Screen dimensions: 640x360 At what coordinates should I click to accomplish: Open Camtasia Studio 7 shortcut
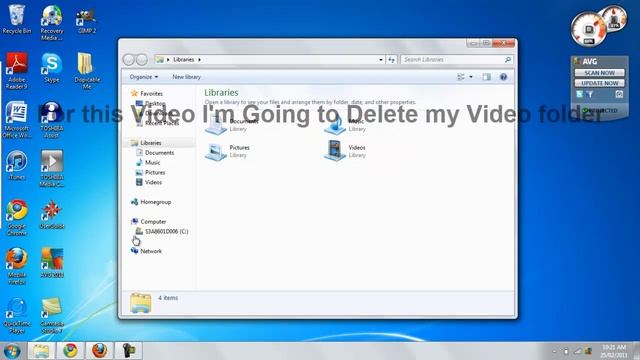(x=52, y=315)
